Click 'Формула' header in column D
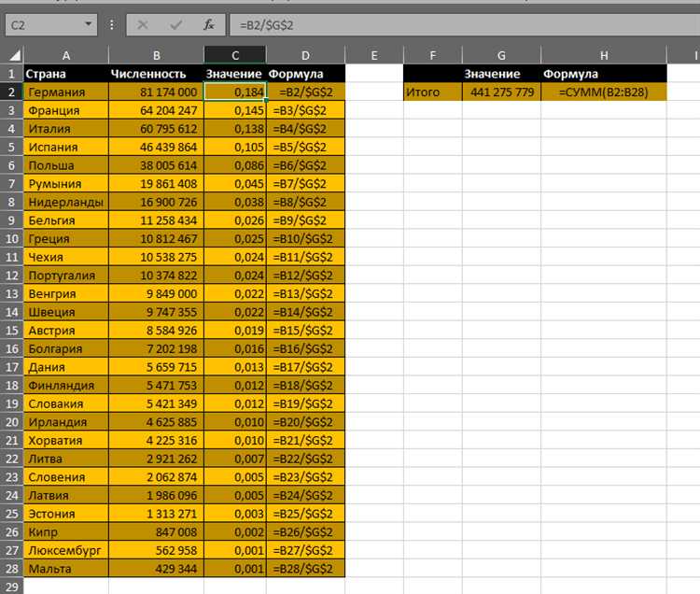This screenshot has width=700, height=594. (x=305, y=74)
